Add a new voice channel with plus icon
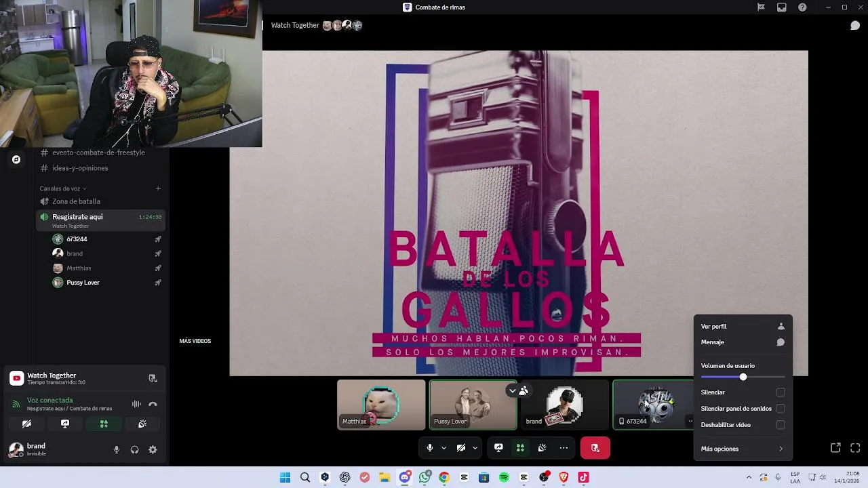 coord(158,188)
